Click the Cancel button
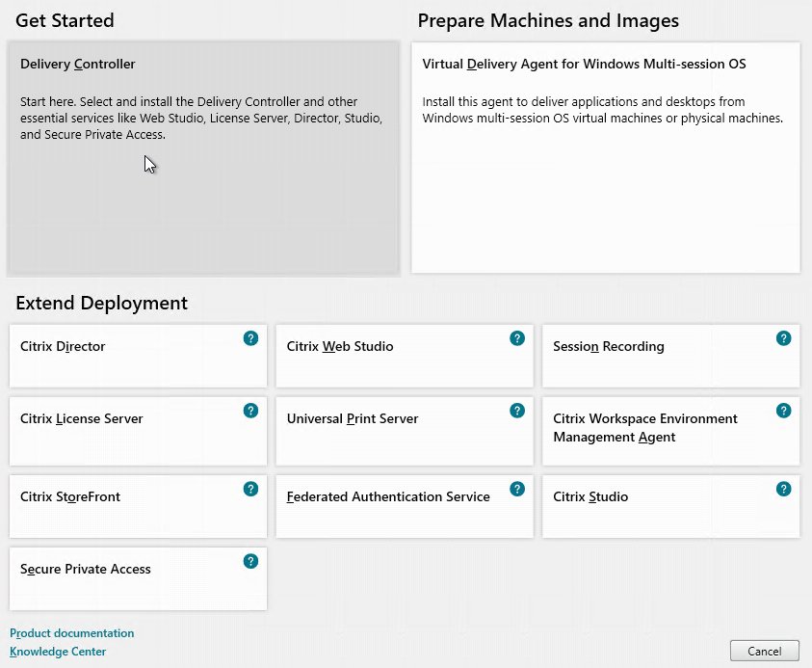The height and width of the screenshot is (668, 812). [x=765, y=651]
